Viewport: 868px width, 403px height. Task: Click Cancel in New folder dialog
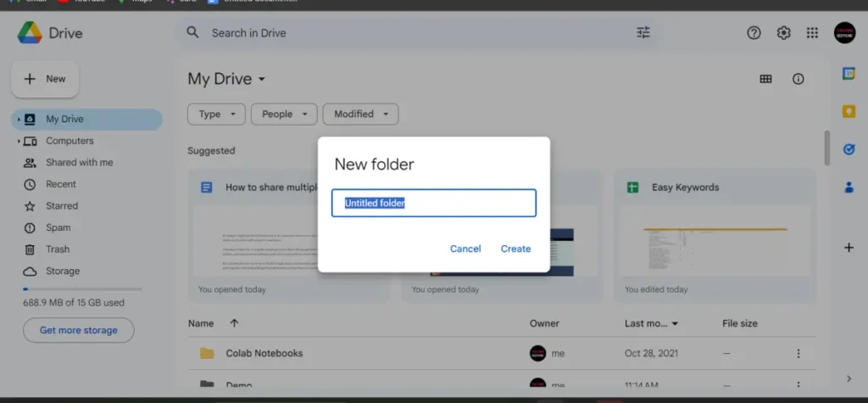(x=465, y=249)
